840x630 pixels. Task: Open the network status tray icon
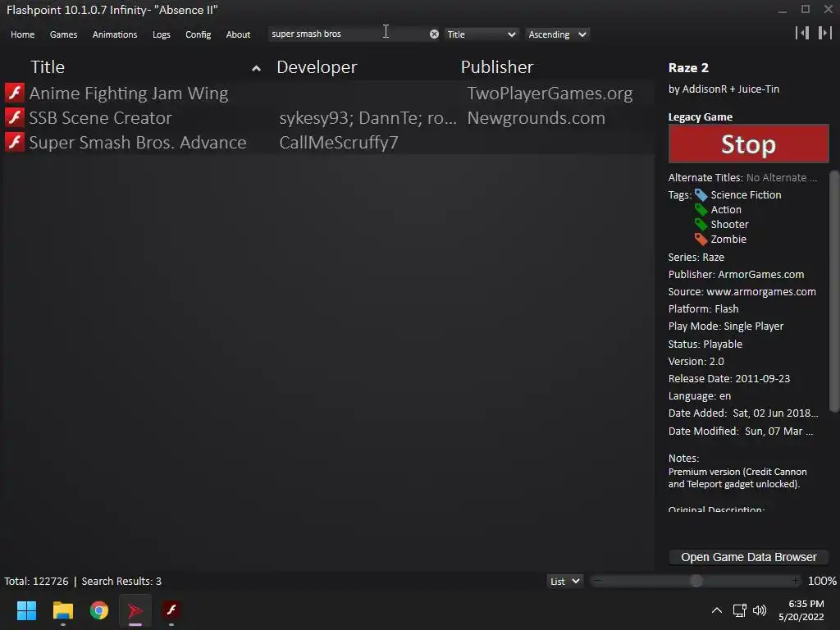tap(740, 610)
